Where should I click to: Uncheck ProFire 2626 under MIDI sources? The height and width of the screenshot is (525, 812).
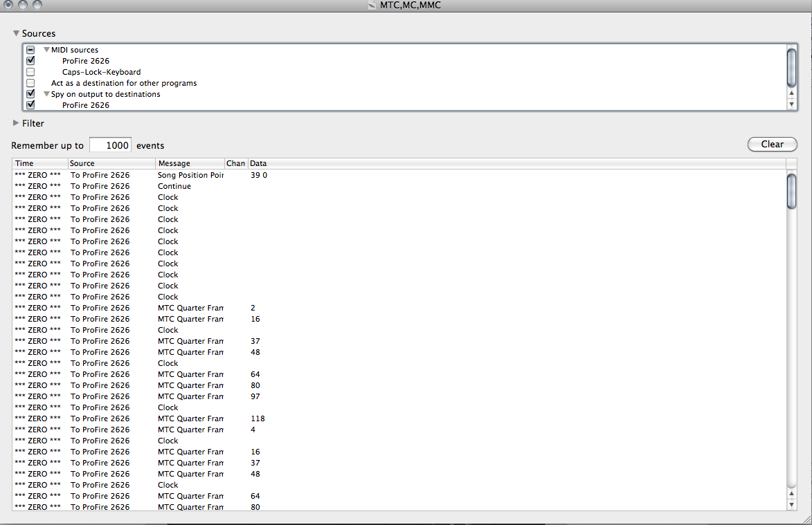click(x=30, y=60)
